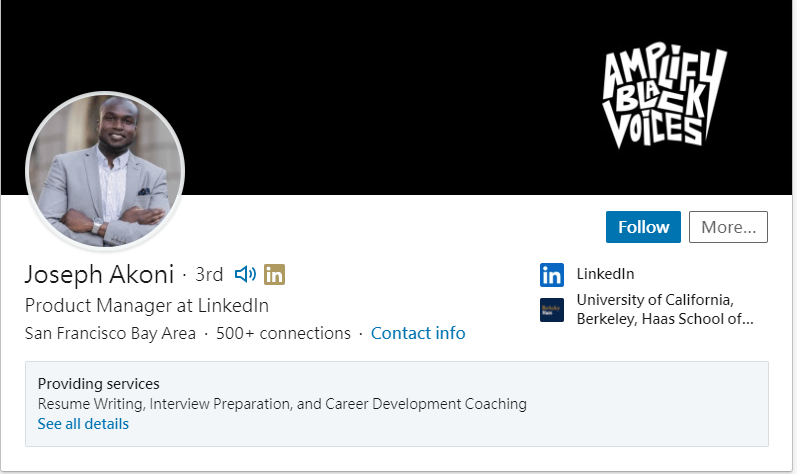Image resolution: width=797 pixels, height=474 pixels.
Task: Click the LinkedIn company name text
Action: click(605, 274)
